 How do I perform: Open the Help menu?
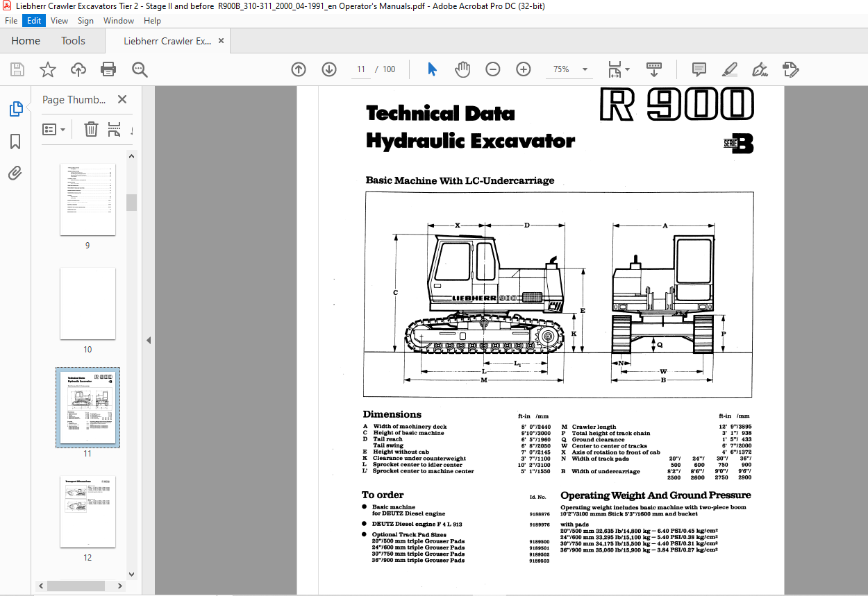point(152,21)
